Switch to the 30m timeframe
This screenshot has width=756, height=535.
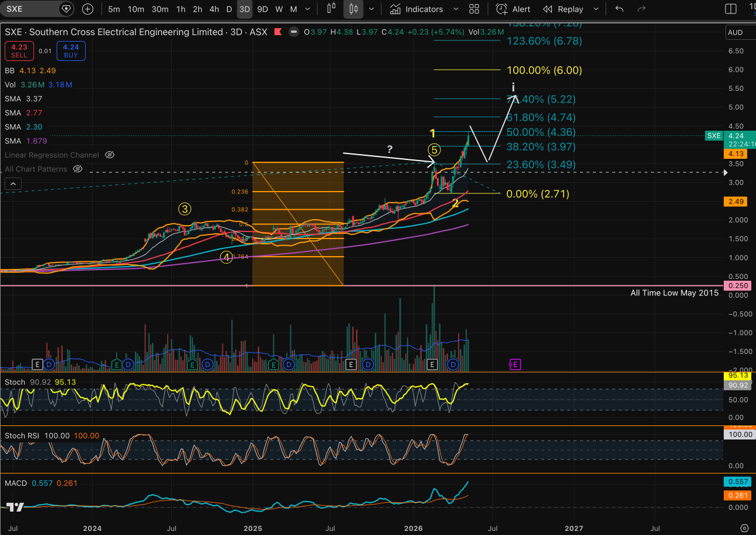160,9
